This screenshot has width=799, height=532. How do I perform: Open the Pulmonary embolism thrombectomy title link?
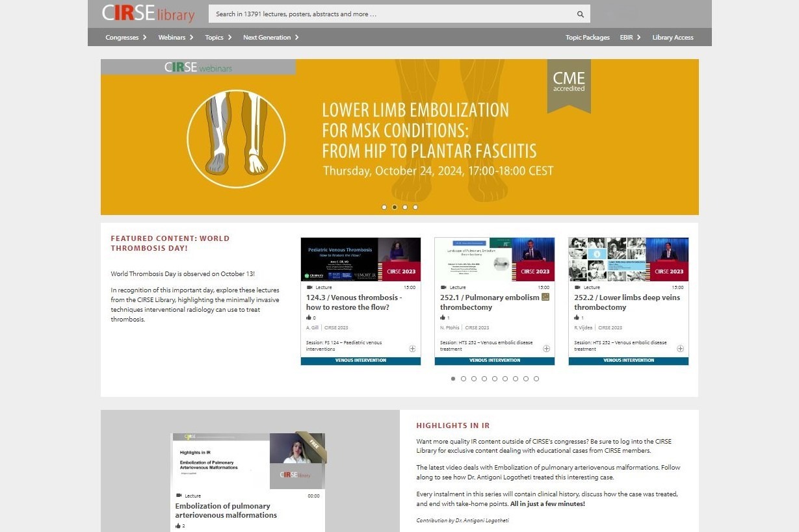click(x=490, y=302)
